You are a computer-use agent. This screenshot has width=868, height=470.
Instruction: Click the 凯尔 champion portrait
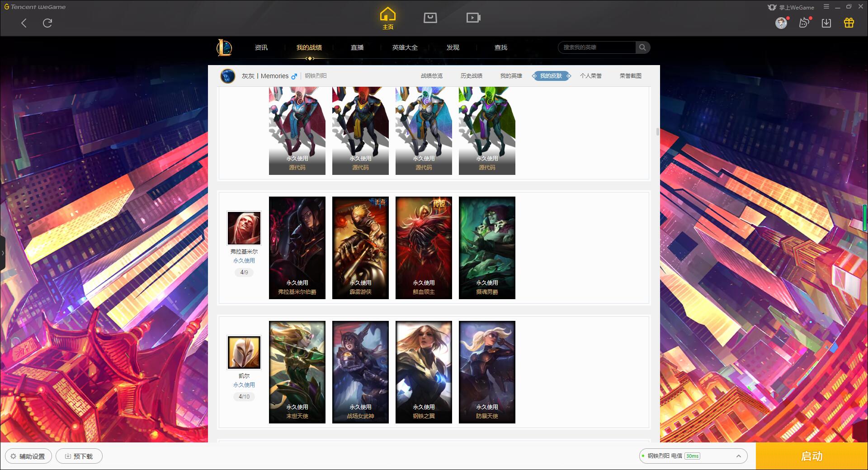click(244, 352)
